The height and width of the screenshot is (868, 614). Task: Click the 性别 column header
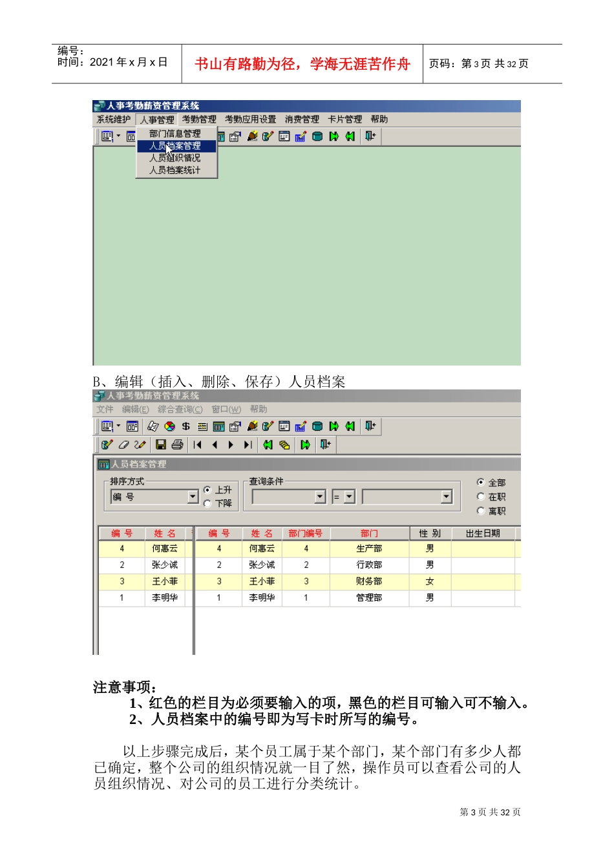430,533
